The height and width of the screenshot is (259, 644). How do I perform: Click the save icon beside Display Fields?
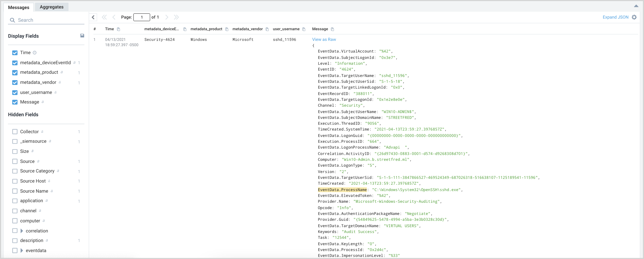(x=82, y=36)
